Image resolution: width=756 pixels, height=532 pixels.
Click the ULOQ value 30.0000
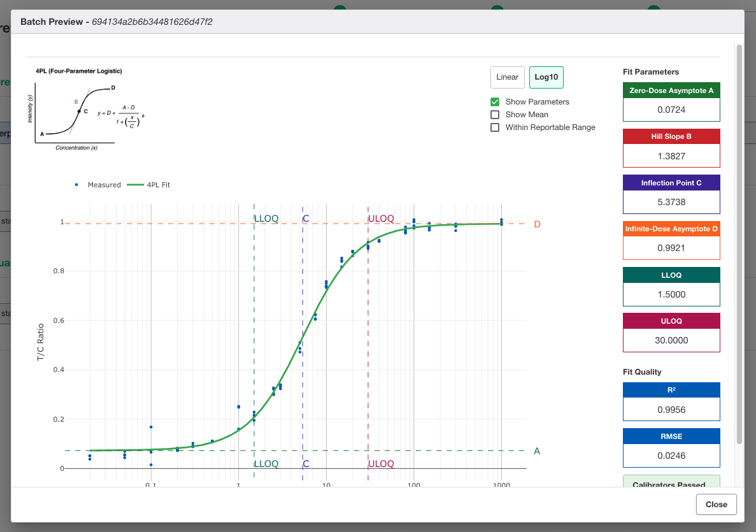[671, 340]
